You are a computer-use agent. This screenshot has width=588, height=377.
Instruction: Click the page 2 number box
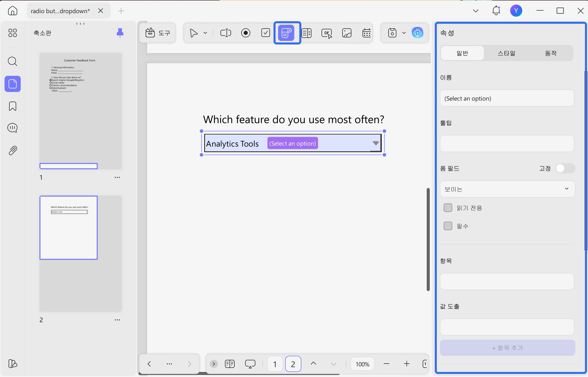click(293, 364)
